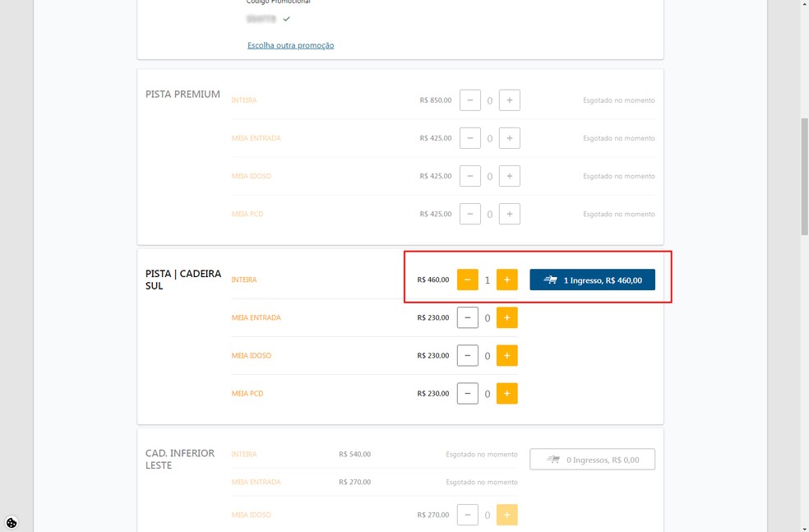
Task: Click the promo code checkmark icon
Action: pos(286,19)
